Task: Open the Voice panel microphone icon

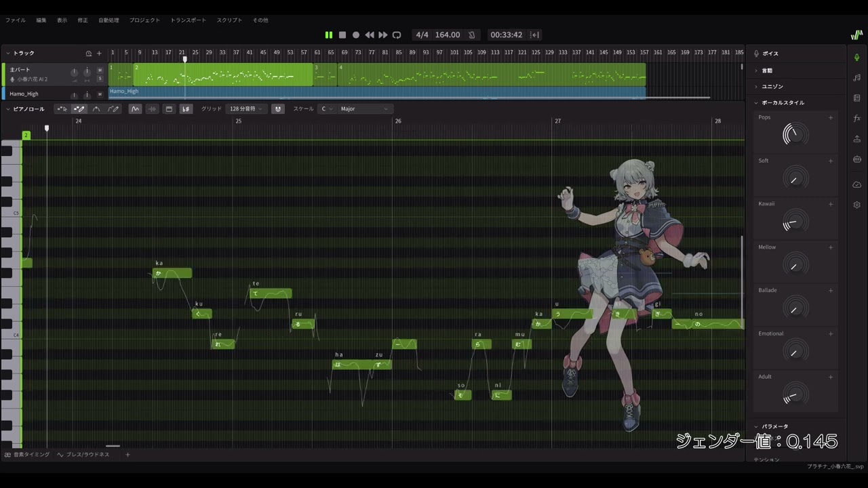Action: [x=857, y=57]
